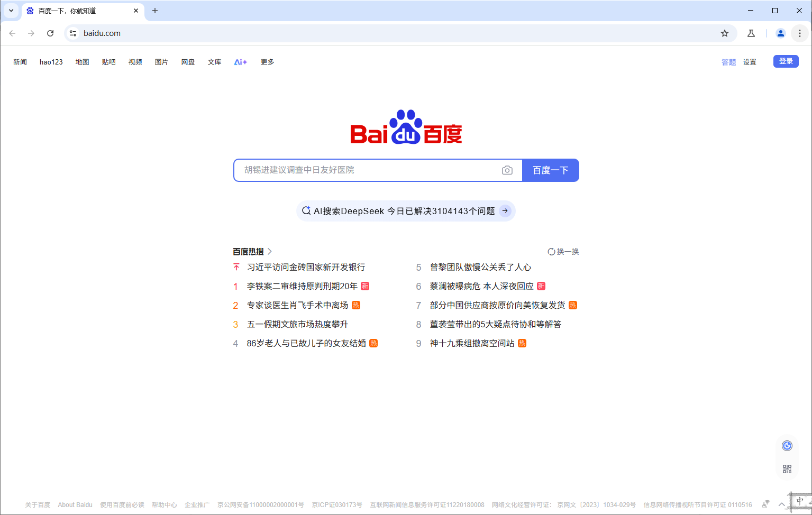Viewport: 812px width, 515px height.
Task: Open 网盘 navigation link
Action: pyautogui.click(x=188, y=62)
